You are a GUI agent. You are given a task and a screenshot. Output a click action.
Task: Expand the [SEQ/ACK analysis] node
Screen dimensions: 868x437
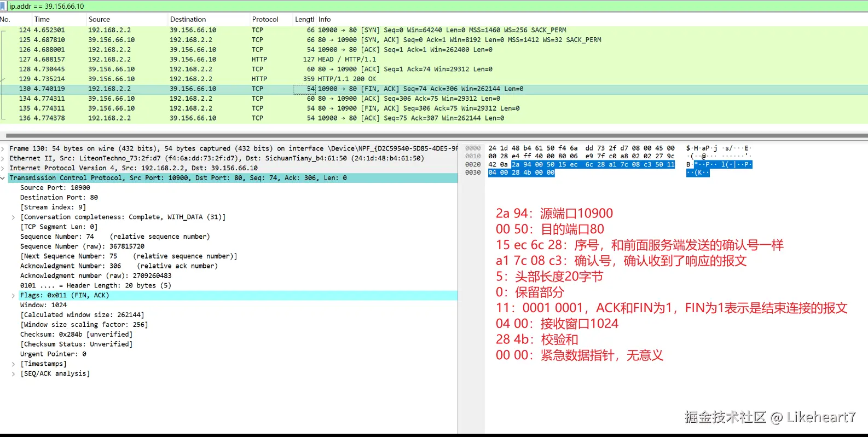click(14, 374)
